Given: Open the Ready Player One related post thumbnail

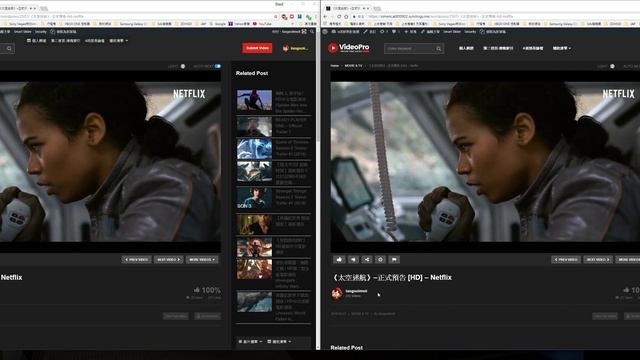Looking at the screenshot, I should click(x=254, y=127).
